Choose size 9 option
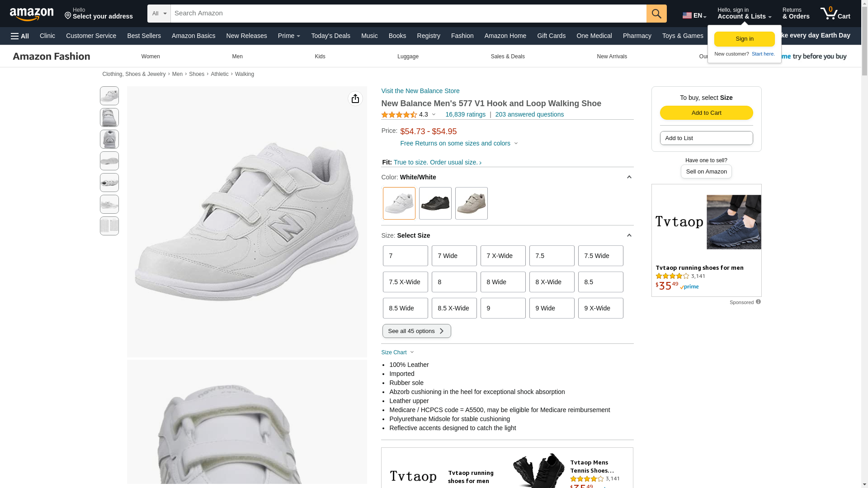The image size is (868, 488). pyautogui.click(x=503, y=308)
